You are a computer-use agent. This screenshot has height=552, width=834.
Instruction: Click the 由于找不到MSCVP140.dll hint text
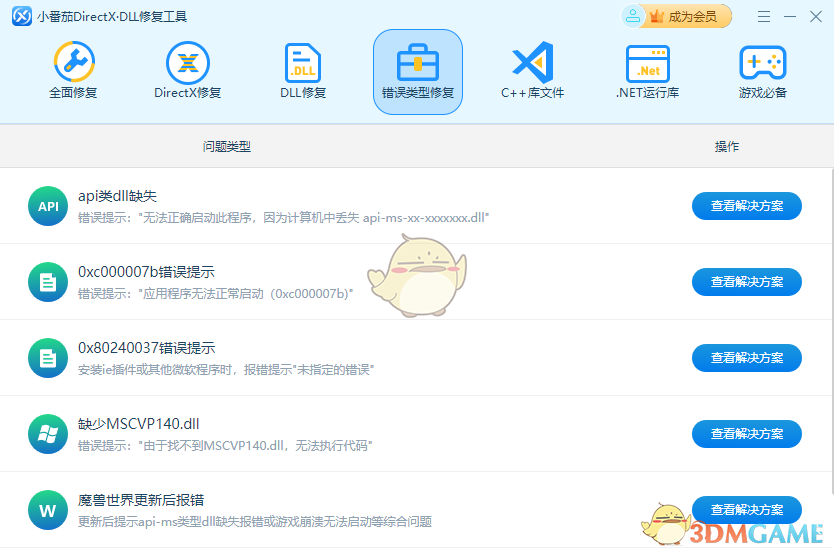(x=225, y=446)
